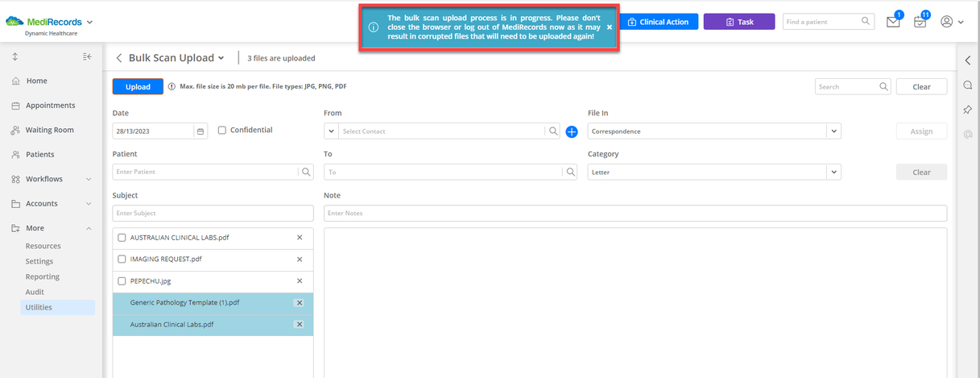The image size is (980, 378).
Task: Tick the Confidential checkbox
Action: pyautogui.click(x=222, y=130)
